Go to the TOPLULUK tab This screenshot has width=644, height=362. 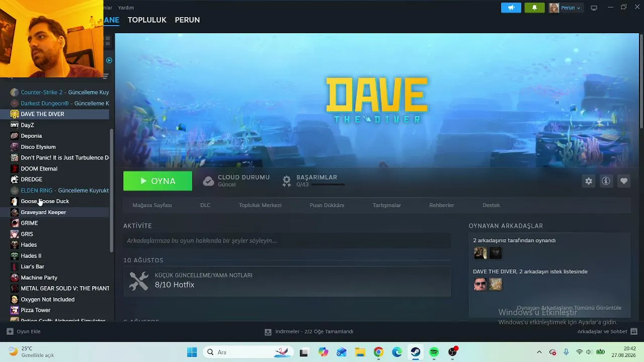147,20
